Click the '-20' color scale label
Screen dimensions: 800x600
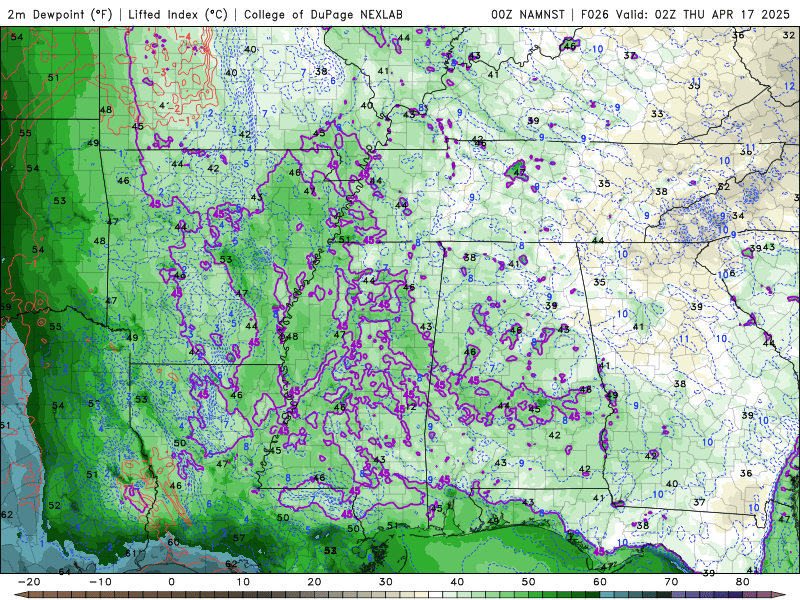point(29,582)
